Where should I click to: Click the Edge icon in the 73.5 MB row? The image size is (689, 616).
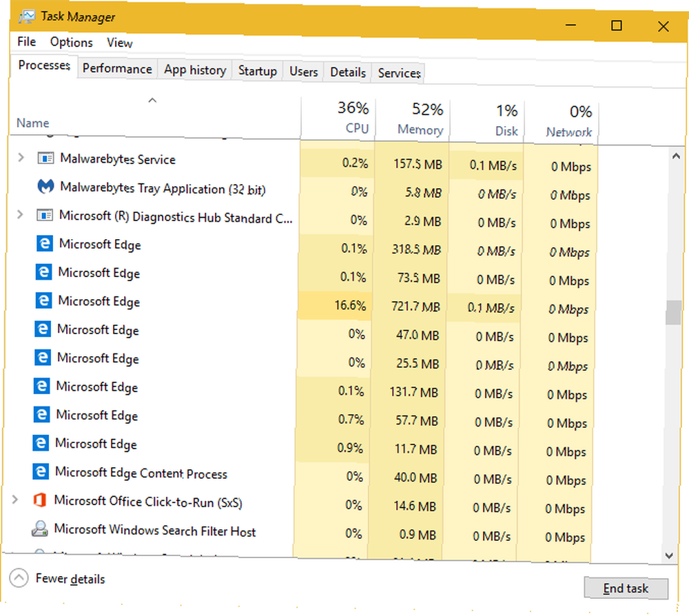pos(44,272)
